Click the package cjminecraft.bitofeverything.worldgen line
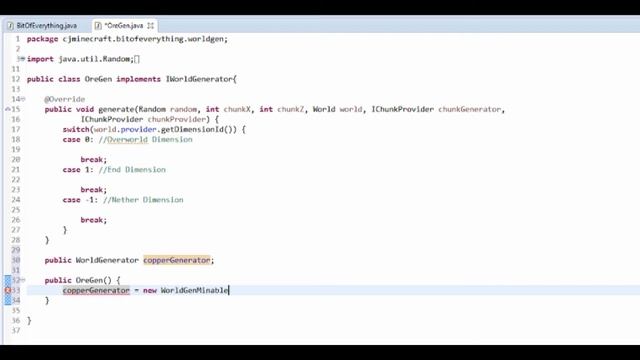The image size is (640, 360). tap(127, 39)
